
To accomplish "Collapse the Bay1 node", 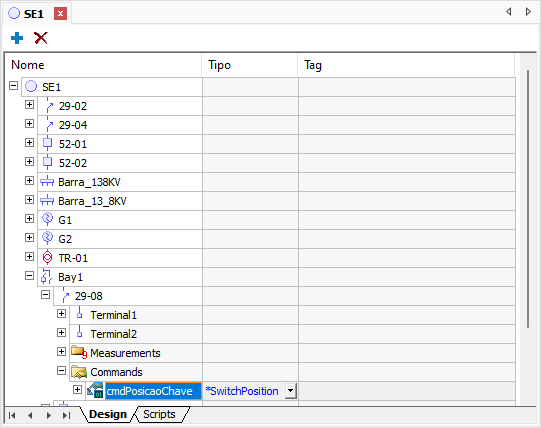I will [x=29, y=275].
